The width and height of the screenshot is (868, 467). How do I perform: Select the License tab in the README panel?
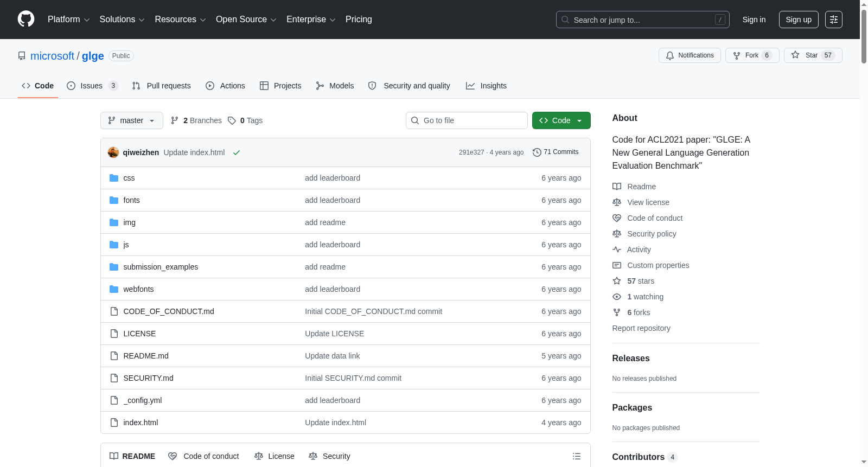coord(275,456)
